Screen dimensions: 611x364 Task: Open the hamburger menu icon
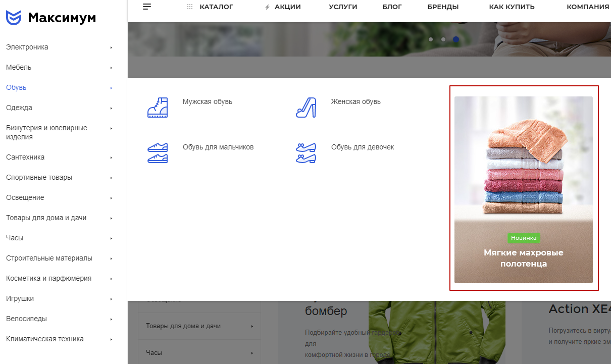[147, 7]
